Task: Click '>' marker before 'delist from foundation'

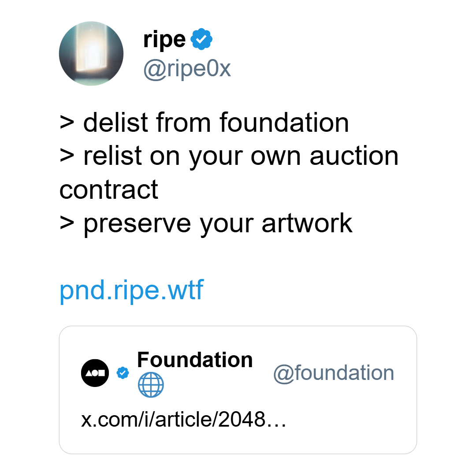Action: coord(67,123)
